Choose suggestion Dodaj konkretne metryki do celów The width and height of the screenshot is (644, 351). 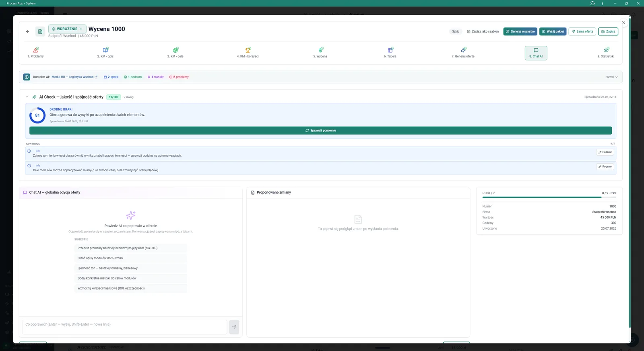130,278
